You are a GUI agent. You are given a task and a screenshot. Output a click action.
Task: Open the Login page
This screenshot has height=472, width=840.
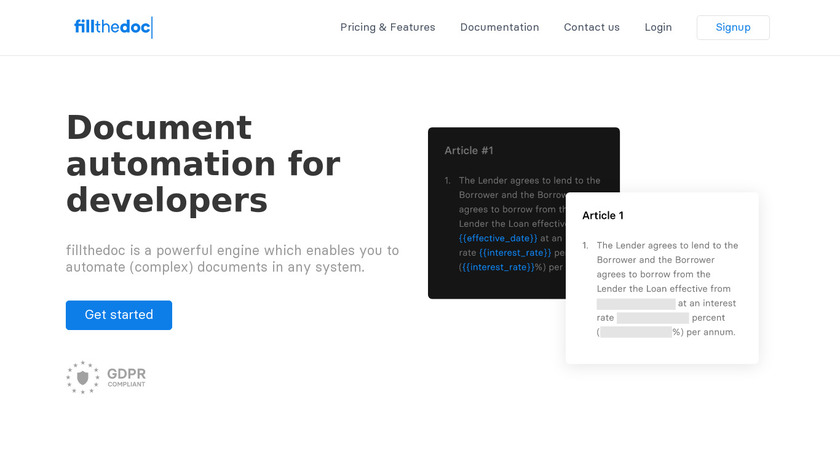[658, 27]
